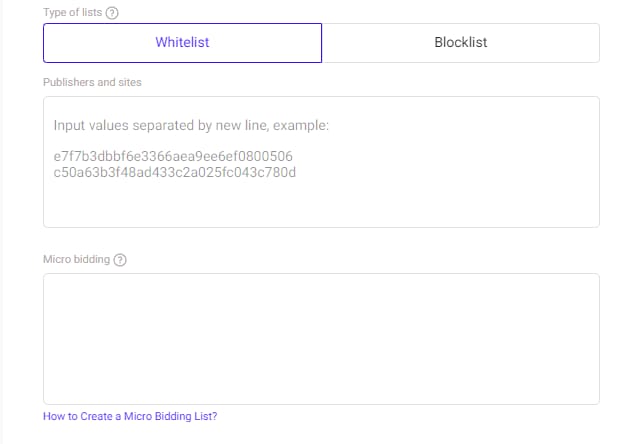The image size is (621, 444).
Task: Show tooltip via question mark beside Micro bidding
Action: (x=120, y=260)
